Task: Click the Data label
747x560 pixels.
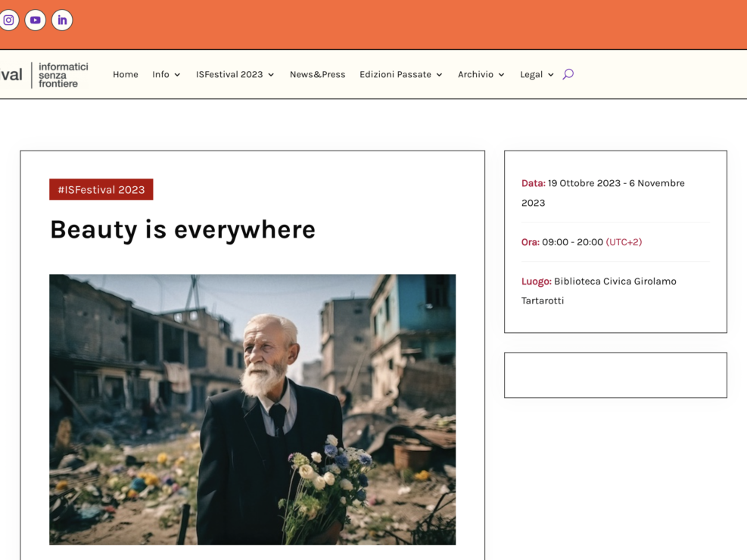Action: (x=533, y=183)
